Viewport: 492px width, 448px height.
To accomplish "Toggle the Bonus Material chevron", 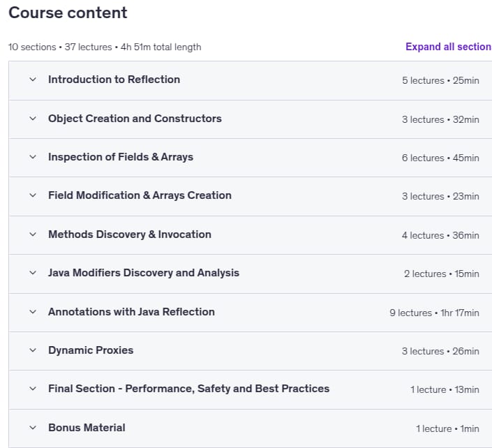I will [33, 428].
